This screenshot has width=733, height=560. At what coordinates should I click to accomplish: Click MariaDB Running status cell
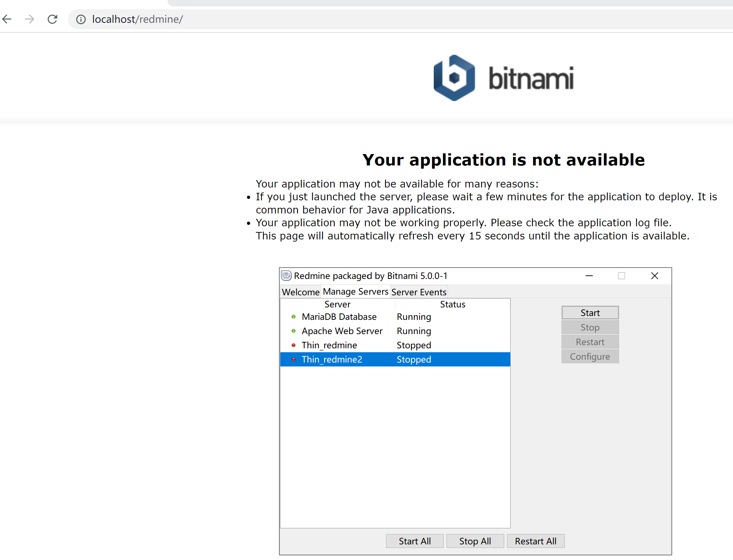coord(414,317)
